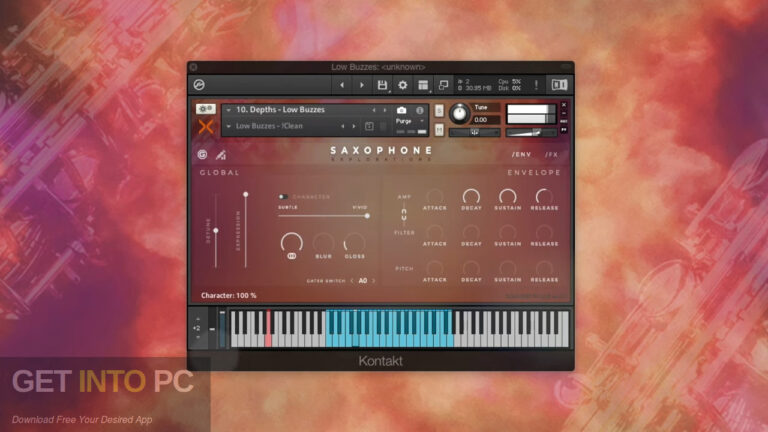
Task: Click the snapshot save icon
Action: coord(369,126)
